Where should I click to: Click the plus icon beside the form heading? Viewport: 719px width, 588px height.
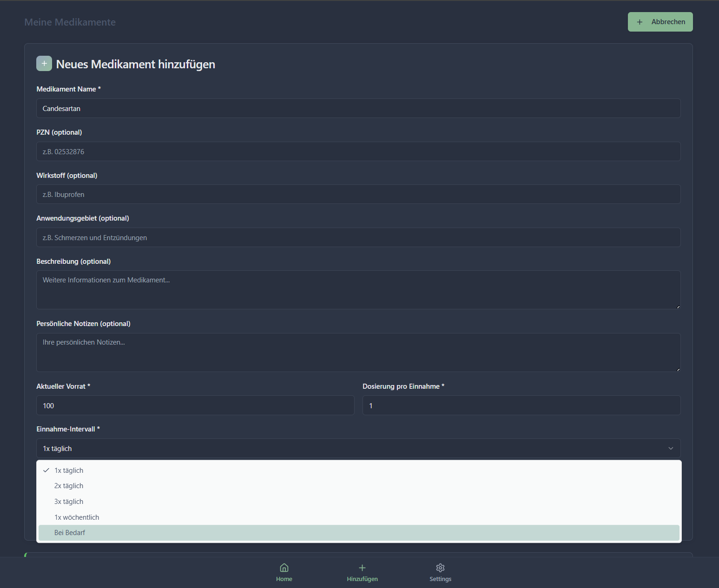(44, 64)
